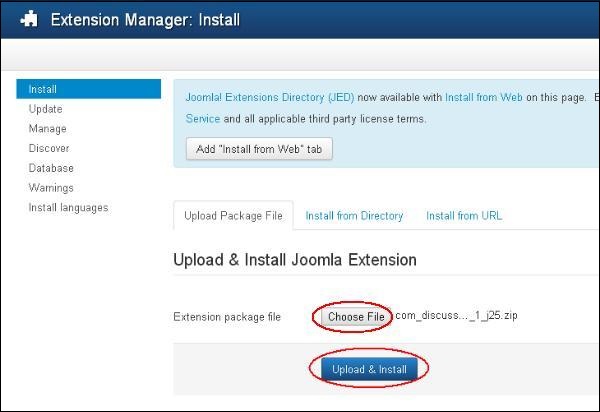Click the Choose File button

357,317
